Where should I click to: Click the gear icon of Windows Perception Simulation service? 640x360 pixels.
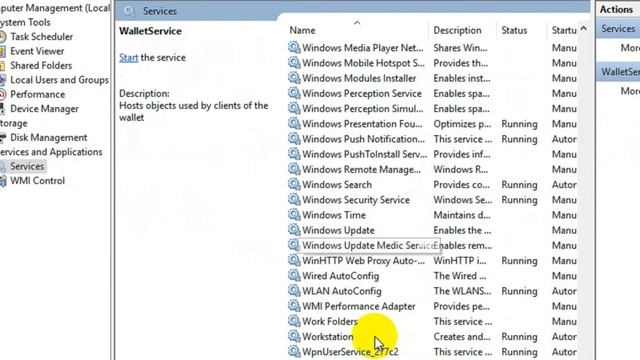(293, 108)
